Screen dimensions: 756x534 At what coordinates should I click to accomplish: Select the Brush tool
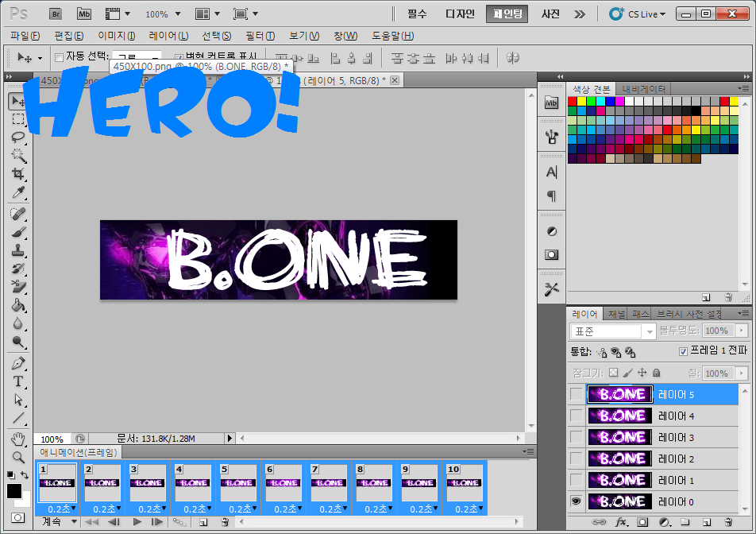(x=17, y=232)
